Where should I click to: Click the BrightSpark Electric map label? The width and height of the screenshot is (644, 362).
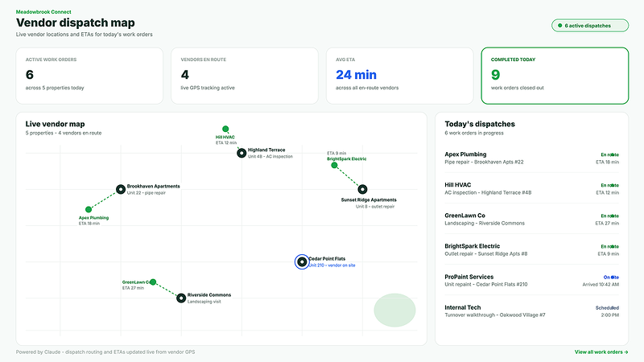(347, 158)
